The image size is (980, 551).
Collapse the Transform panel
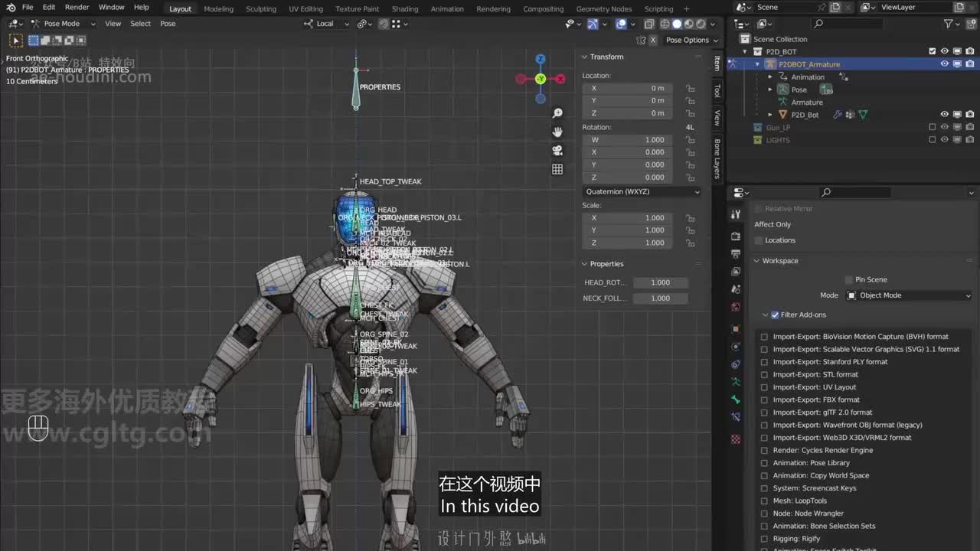tap(584, 57)
